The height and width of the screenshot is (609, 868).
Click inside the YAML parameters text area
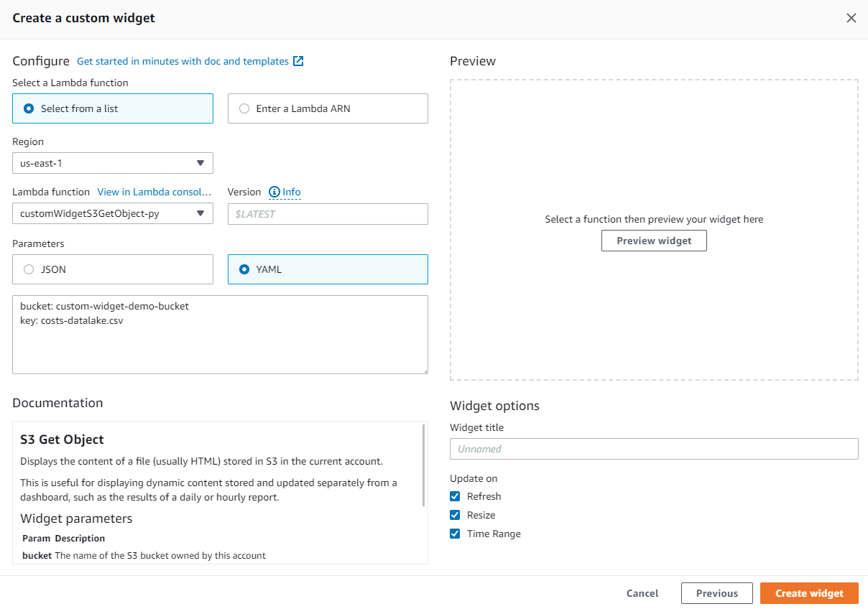[x=221, y=334]
